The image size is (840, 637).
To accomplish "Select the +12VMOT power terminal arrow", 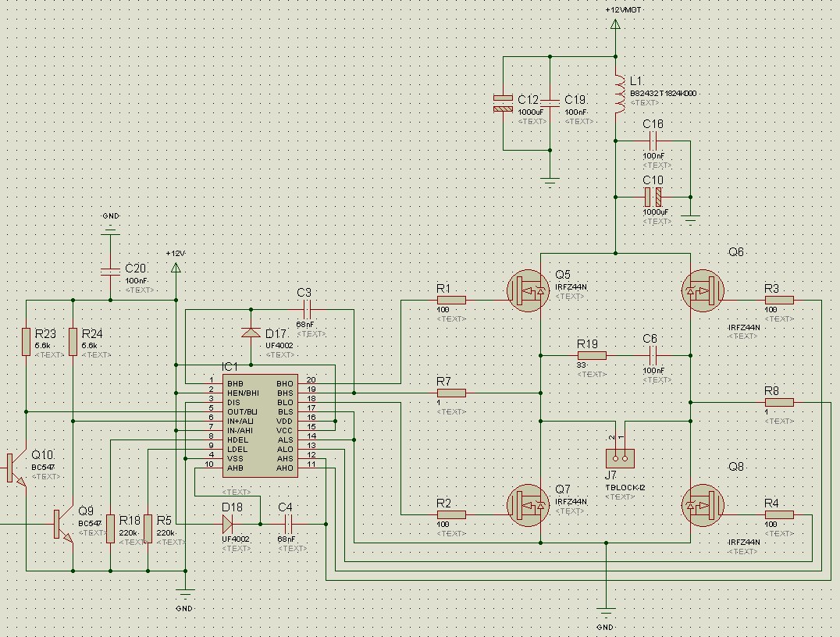I will click(615, 24).
